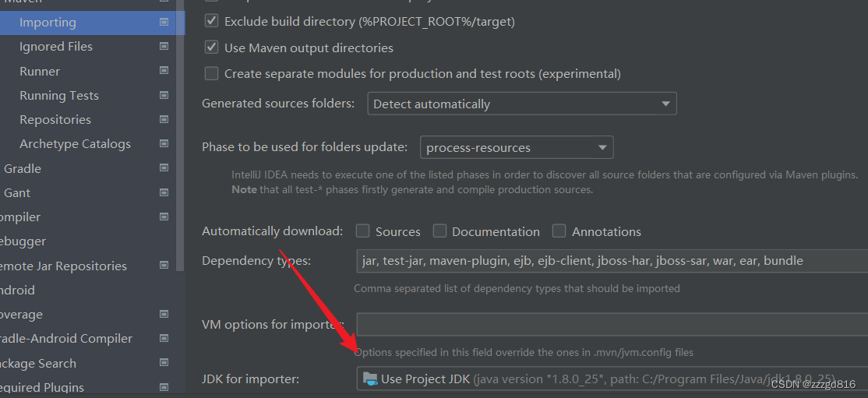Open Phase to be used for folders update dropdown

517,147
